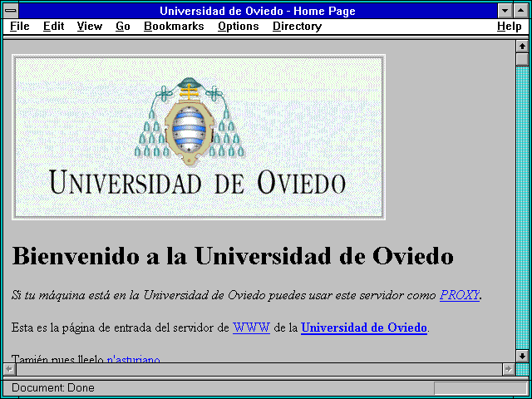Click the horizontal scrollbar right arrow
The height and width of the screenshot is (399, 532).
pos(508,369)
